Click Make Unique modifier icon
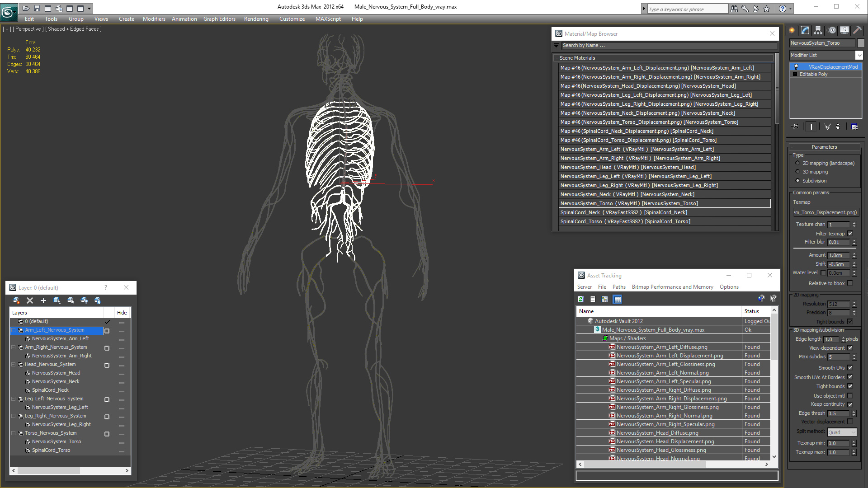 [x=827, y=127]
